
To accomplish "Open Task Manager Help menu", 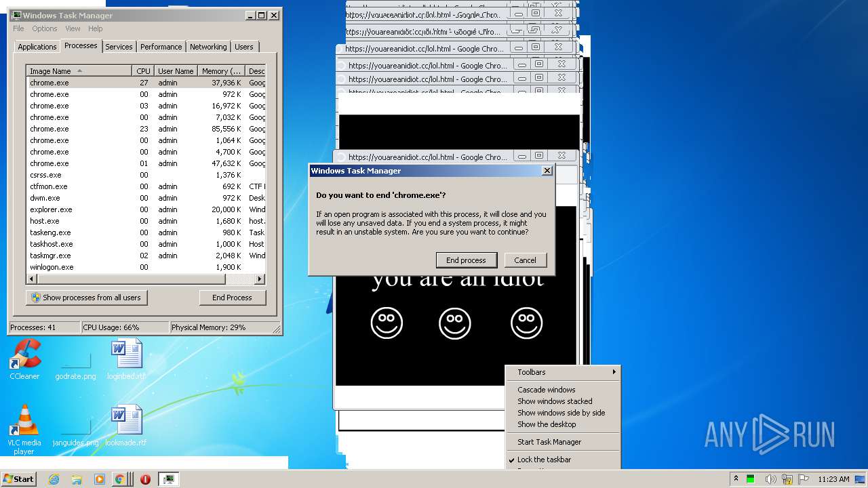I will click(x=96, y=28).
